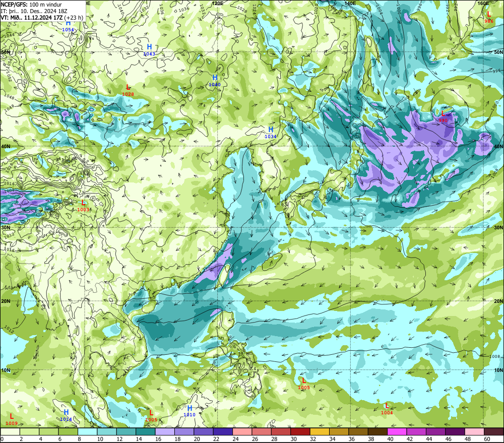The image size is (504, 443).
Task: Select legend swatch between 26 and 28
Action: click(262, 432)
